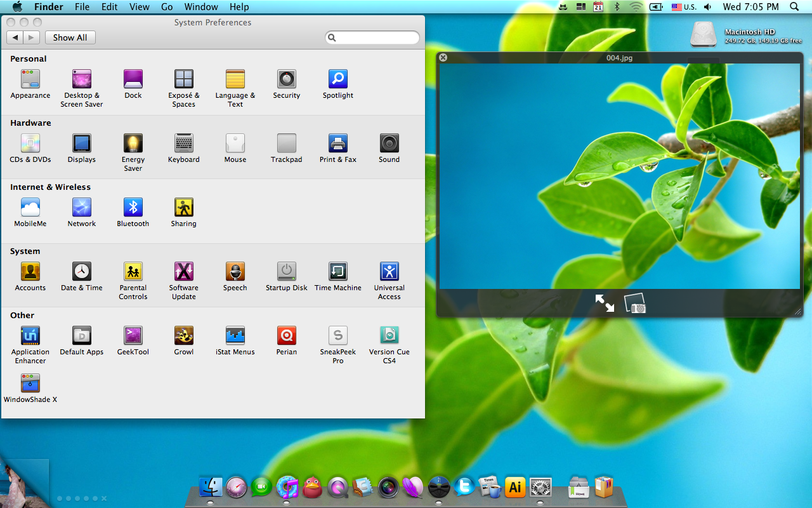
Task: Open System Preferences gear in the Dock
Action: click(x=540, y=487)
